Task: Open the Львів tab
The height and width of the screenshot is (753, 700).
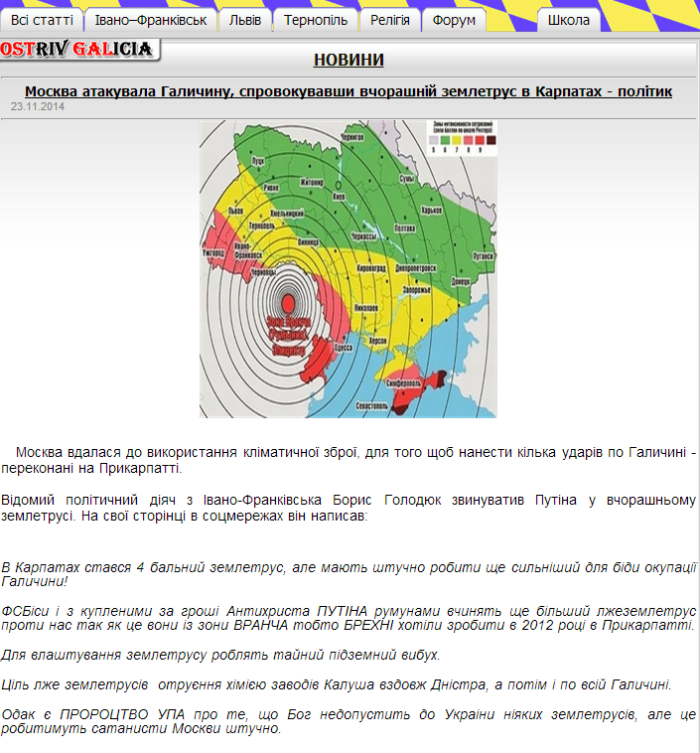Action: click(x=245, y=20)
